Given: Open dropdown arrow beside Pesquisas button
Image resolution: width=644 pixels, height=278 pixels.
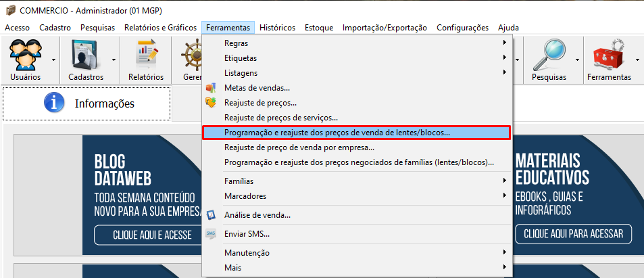Looking at the screenshot, I should (578, 60).
